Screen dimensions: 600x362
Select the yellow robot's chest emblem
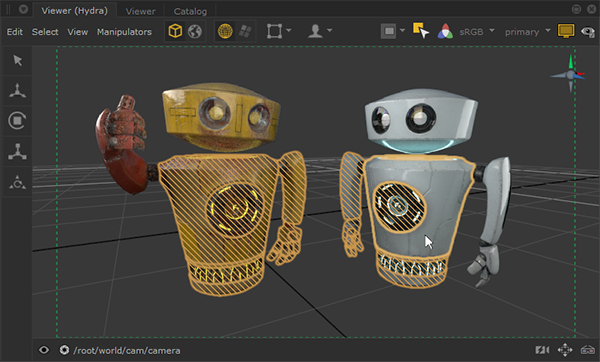coord(234,210)
